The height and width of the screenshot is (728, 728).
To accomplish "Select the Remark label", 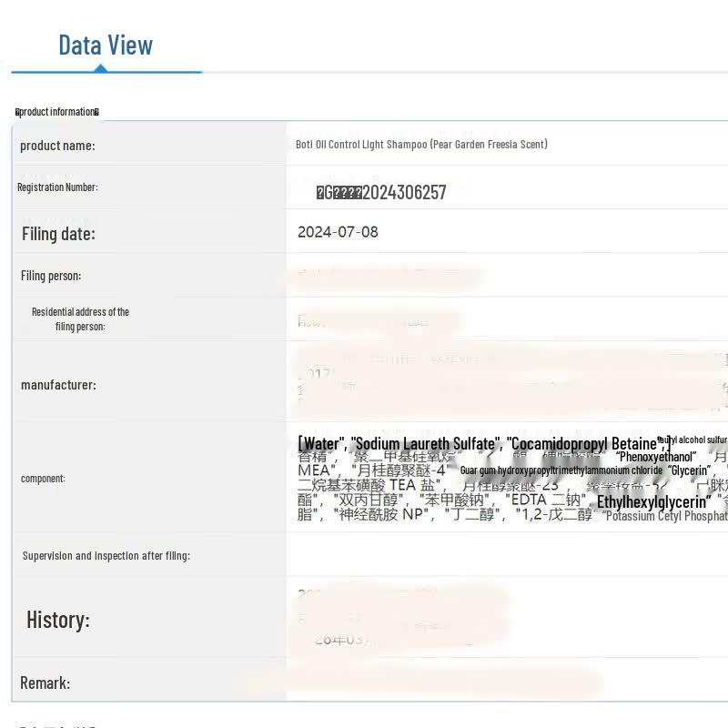I will [45, 683].
